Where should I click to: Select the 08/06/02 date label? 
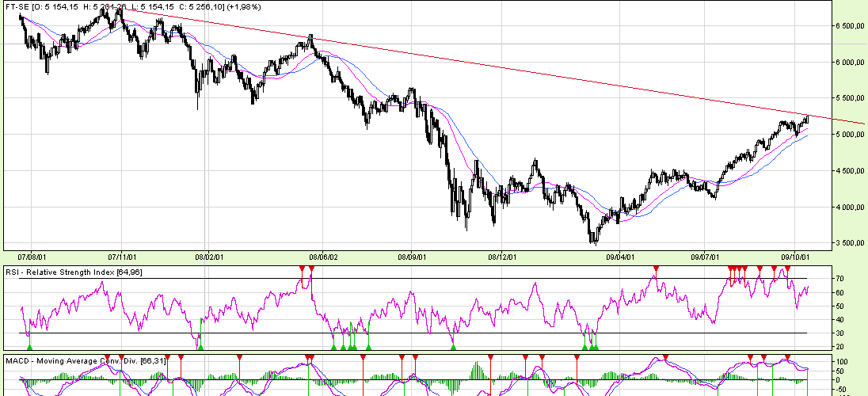tap(323, 257)
